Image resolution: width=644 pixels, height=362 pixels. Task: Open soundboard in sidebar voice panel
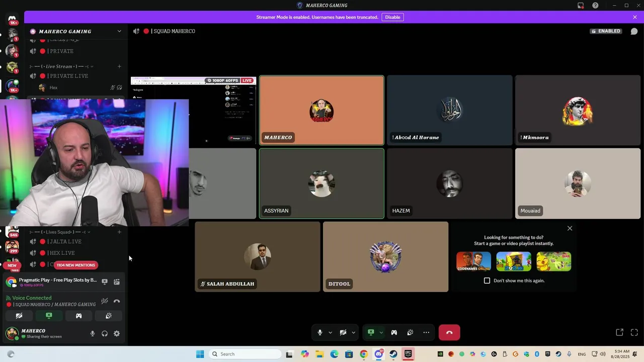pos(108,316)
